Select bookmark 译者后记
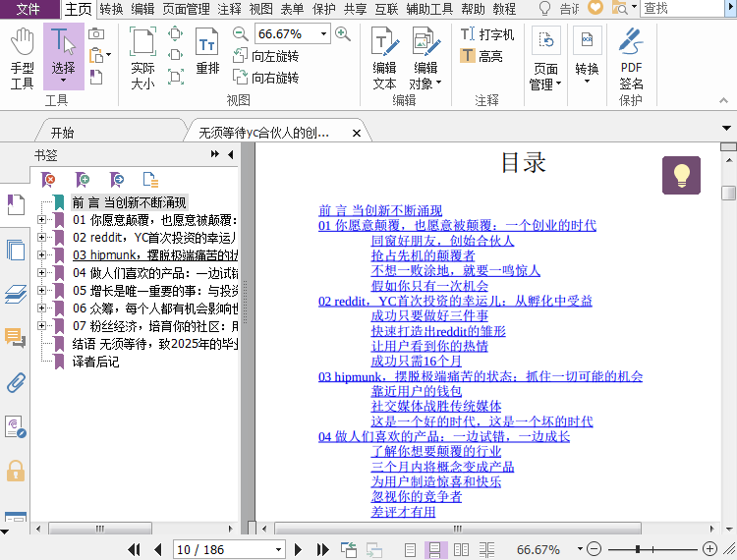This screenshot has width=737, height=560. click(x=96, y=362)
